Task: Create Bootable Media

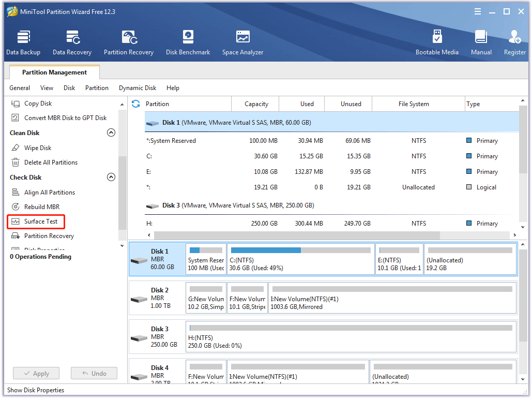Action: click(x=437, y=43)
